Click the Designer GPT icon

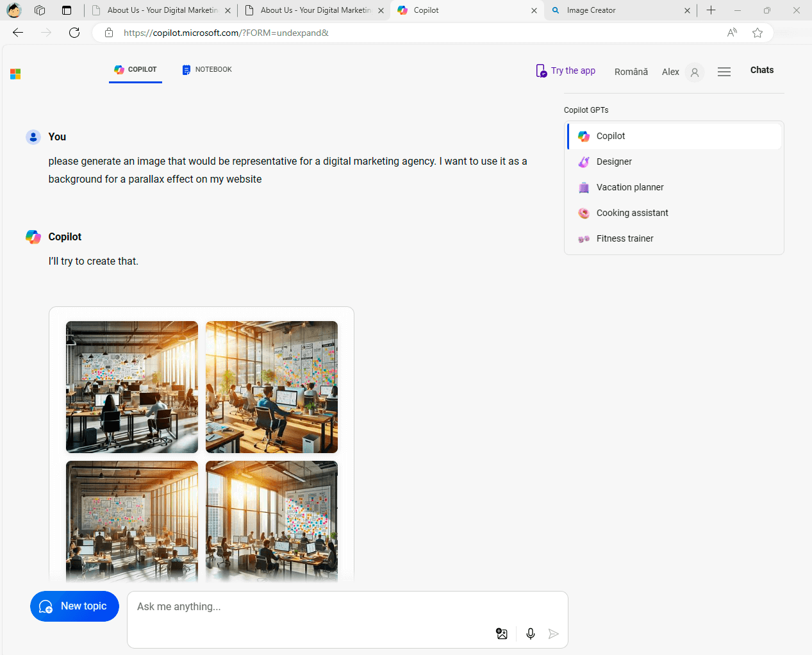click(584, 162)
